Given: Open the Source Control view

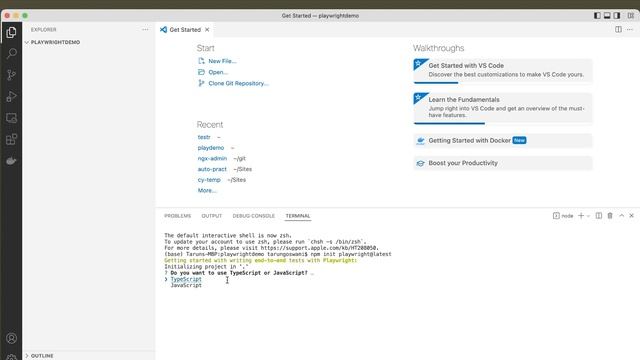Looking at the screenshot, I should [11, 75].
